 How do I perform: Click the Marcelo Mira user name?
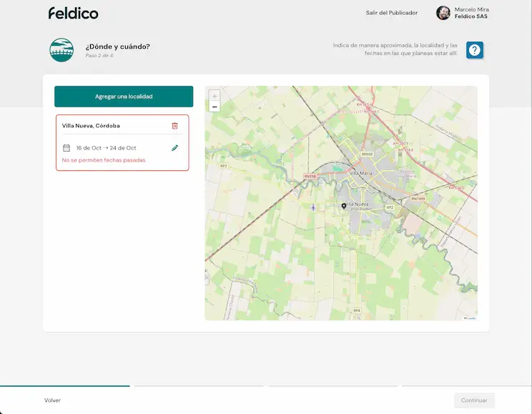coord(472,9)
